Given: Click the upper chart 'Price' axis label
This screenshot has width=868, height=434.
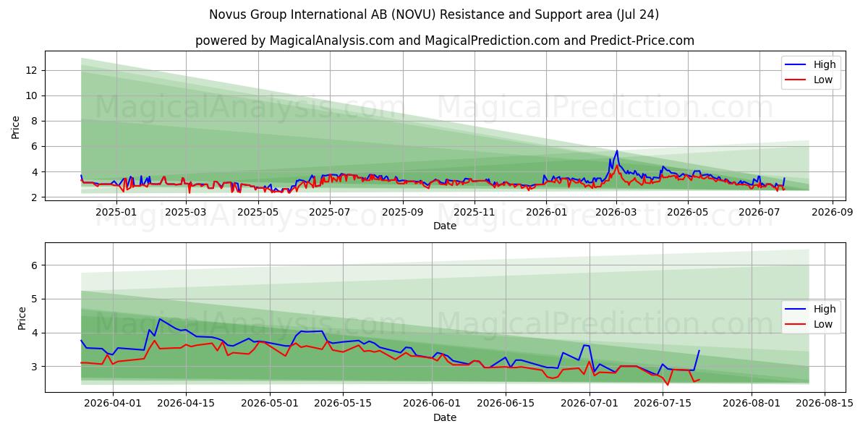Looking at the screenshot, I should [16, 127].
